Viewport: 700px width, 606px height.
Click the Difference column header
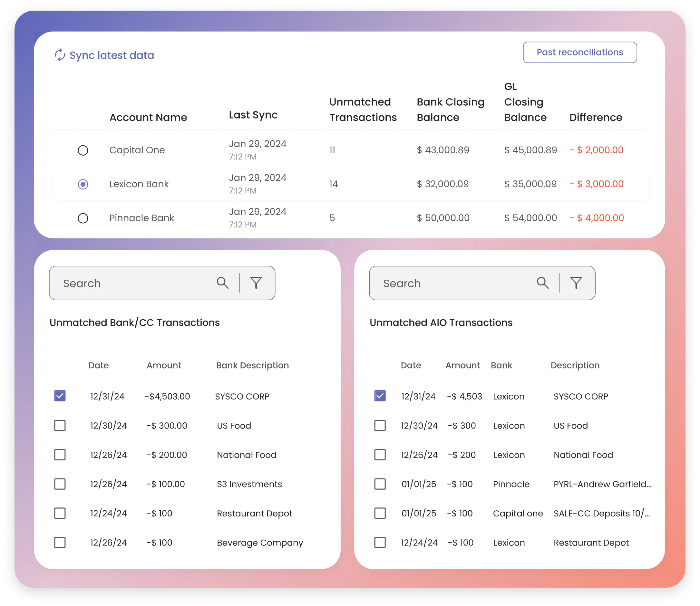pos(596,117)
